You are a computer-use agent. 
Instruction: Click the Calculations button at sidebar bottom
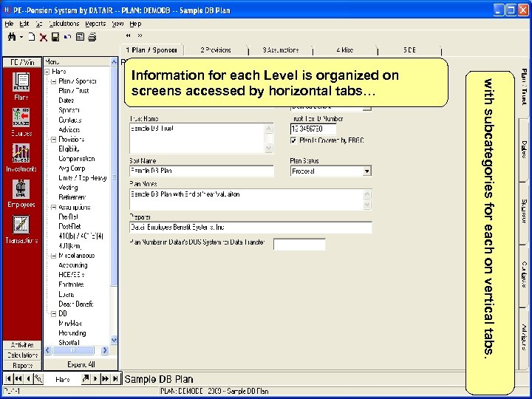coord(22,355)
